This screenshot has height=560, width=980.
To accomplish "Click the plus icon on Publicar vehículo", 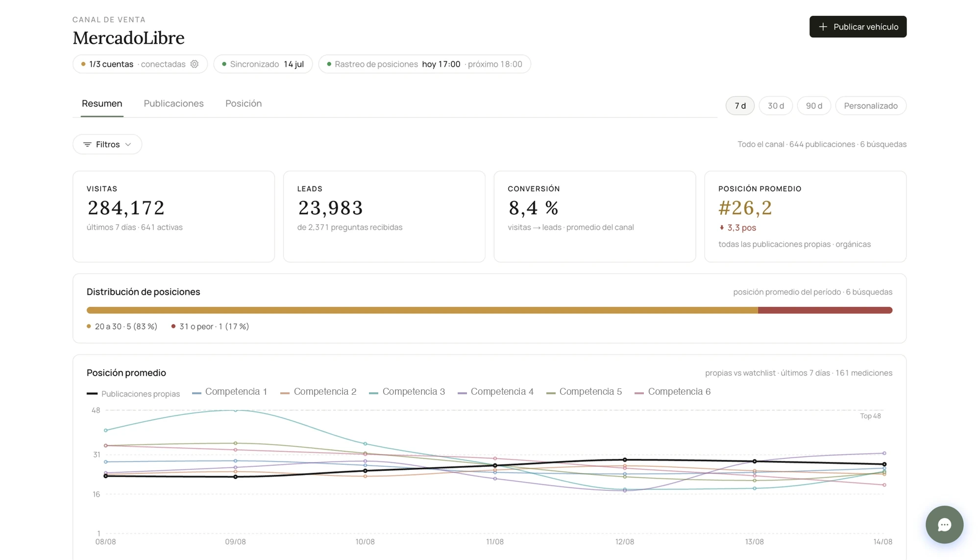I will 823,26.
